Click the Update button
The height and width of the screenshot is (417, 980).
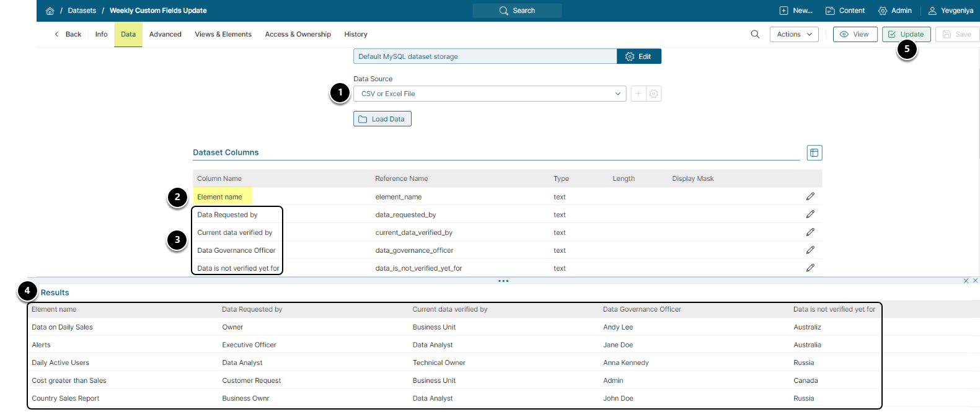[906, 34]
